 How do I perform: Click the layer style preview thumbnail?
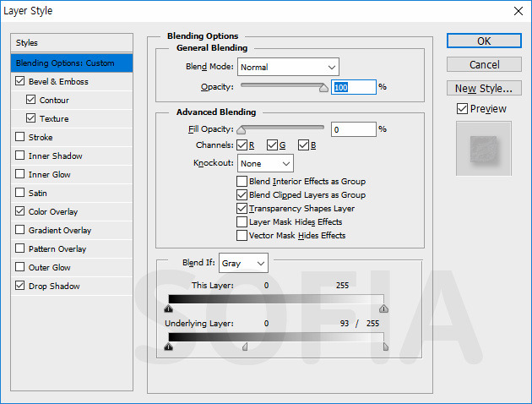pos(484,149)
